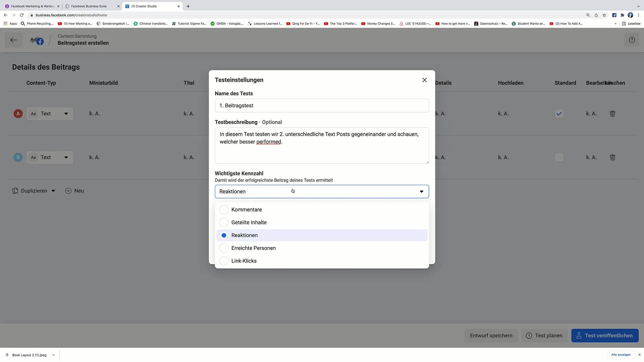Click the duplicate Duplizieren icon
644x362 pixels.
pos(15,190)
